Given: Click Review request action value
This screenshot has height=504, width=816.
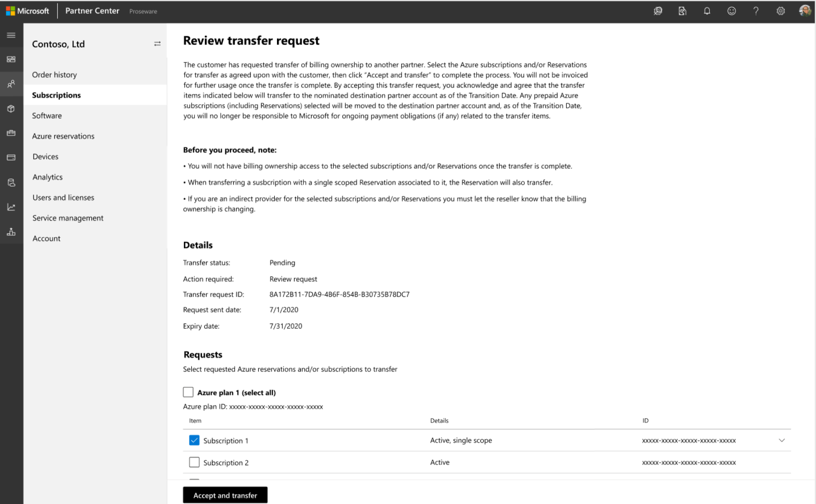Looking at the screenshot, I should click(293, 279).
